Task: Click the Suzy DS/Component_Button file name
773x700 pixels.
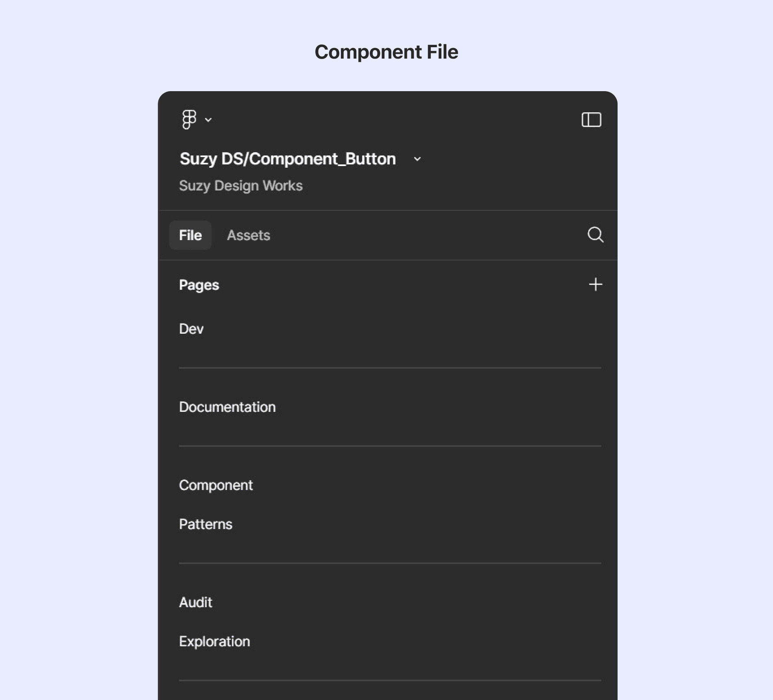Action: (x=288, y=159)
